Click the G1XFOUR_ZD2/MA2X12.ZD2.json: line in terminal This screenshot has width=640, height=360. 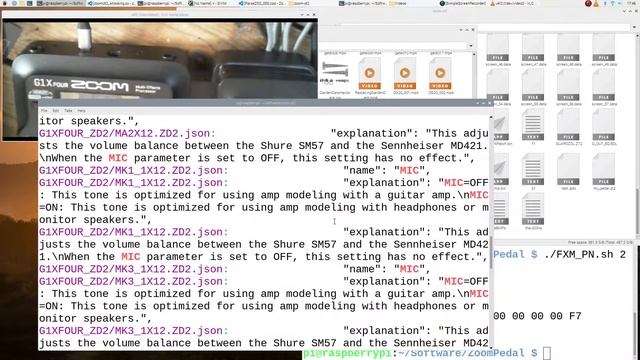pyautogui.click(x=127, y=133)
